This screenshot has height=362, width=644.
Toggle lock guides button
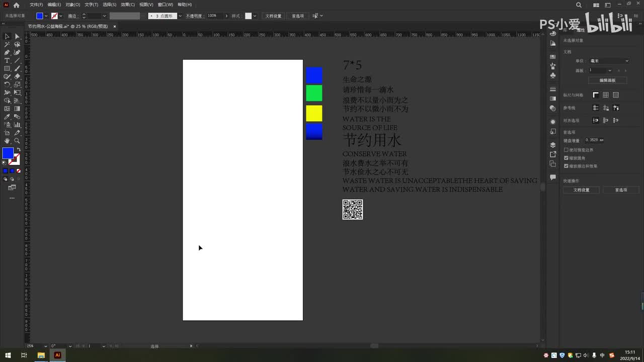tap(606, 108)
